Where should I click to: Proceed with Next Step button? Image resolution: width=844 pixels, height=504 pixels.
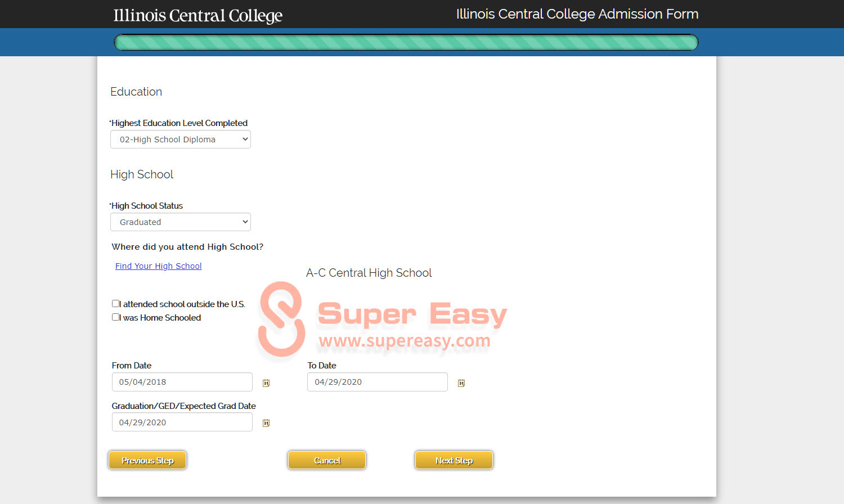point(454,460)
